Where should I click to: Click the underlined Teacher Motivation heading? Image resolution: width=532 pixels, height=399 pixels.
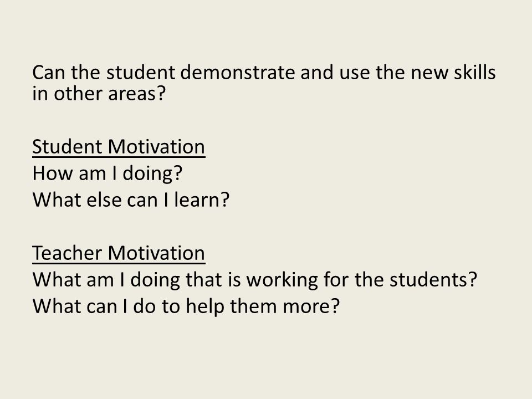[119, 253]
